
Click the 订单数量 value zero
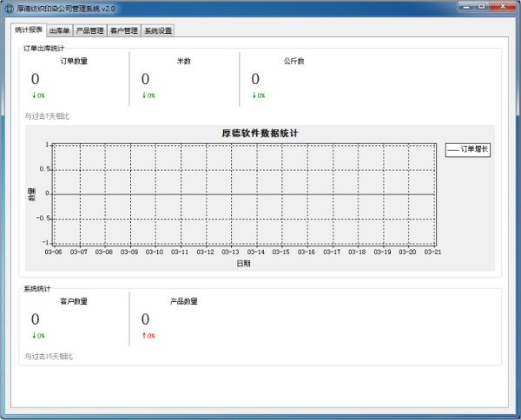click(x=36, y=79)
